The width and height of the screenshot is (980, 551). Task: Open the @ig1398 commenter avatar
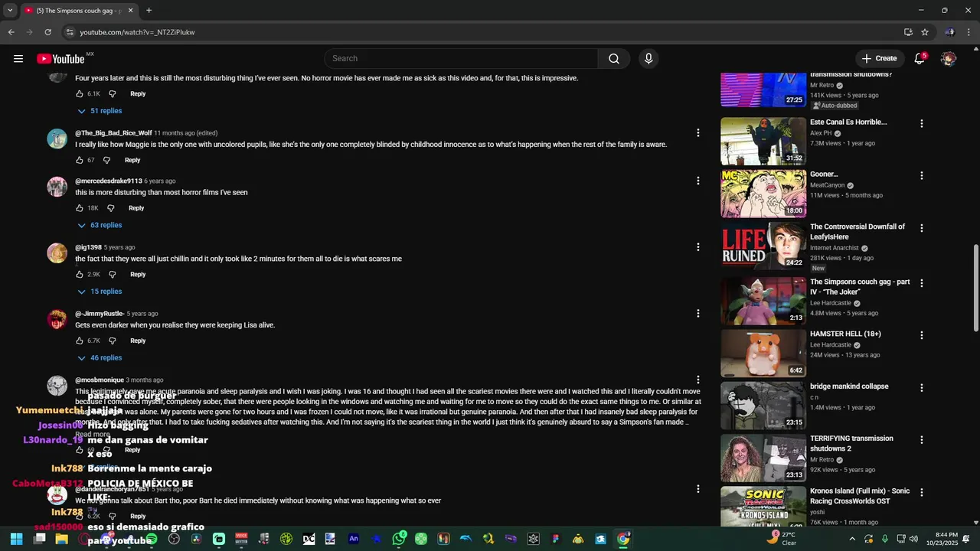click(x=57, y=253)
